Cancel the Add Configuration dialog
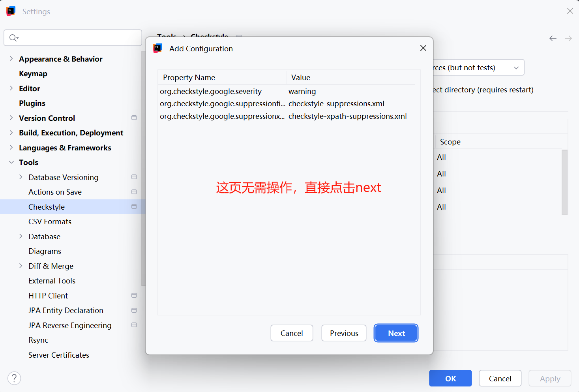This screenshot has height=392, width=579. tap(292, 333)
